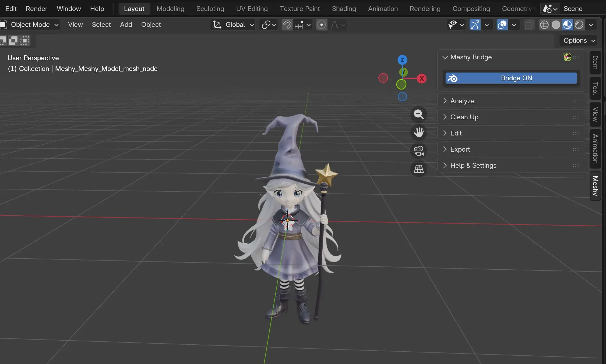Expand the Analyze panel
606x364 pixels.
[511, 101]
